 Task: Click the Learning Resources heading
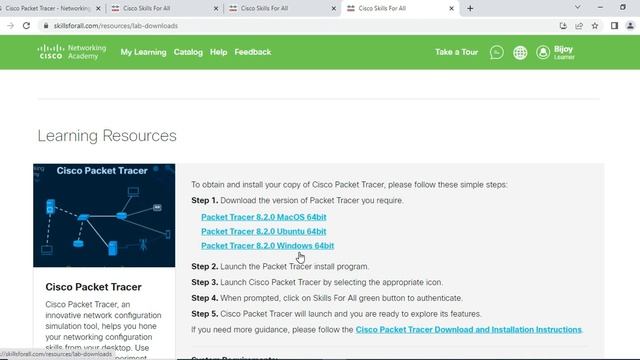(x=107, y=136)
